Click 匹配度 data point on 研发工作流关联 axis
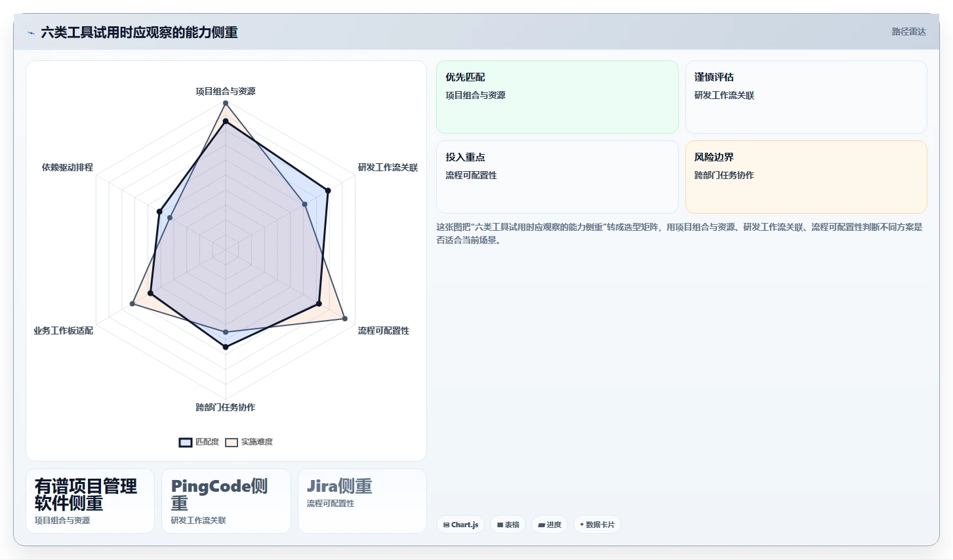This screenshot has width=953, height=560. 328,191
